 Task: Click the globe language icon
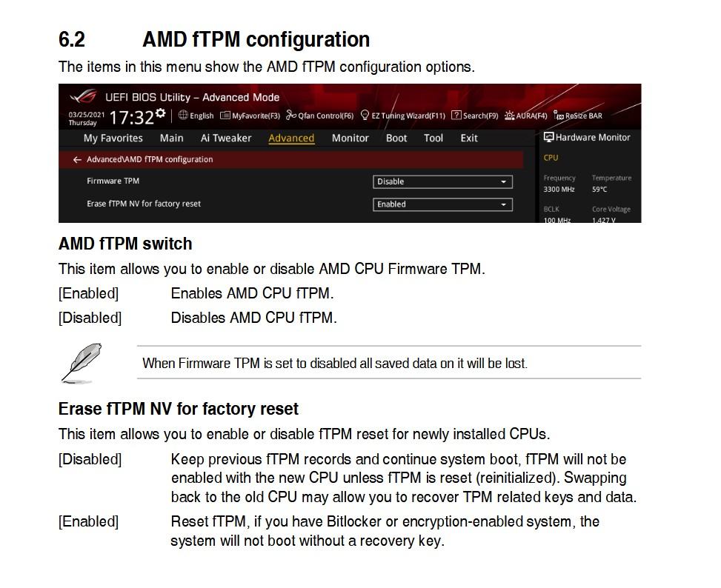(183, 115)
